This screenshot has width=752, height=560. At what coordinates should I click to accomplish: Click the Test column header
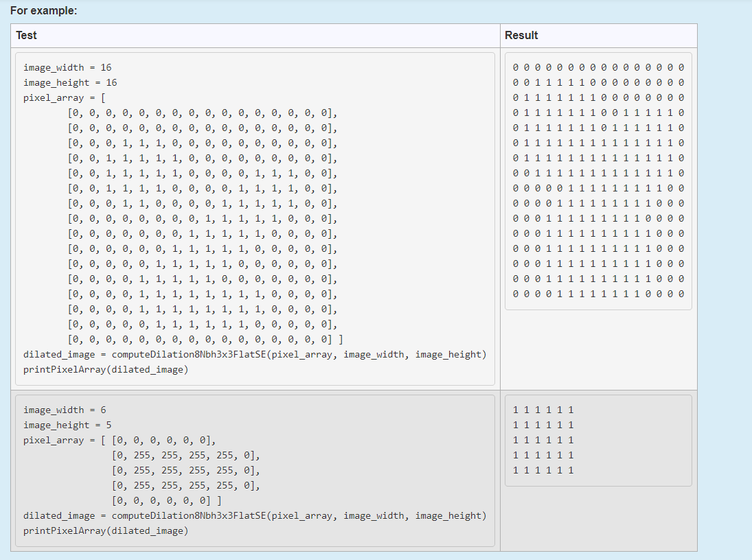(26, 35)
